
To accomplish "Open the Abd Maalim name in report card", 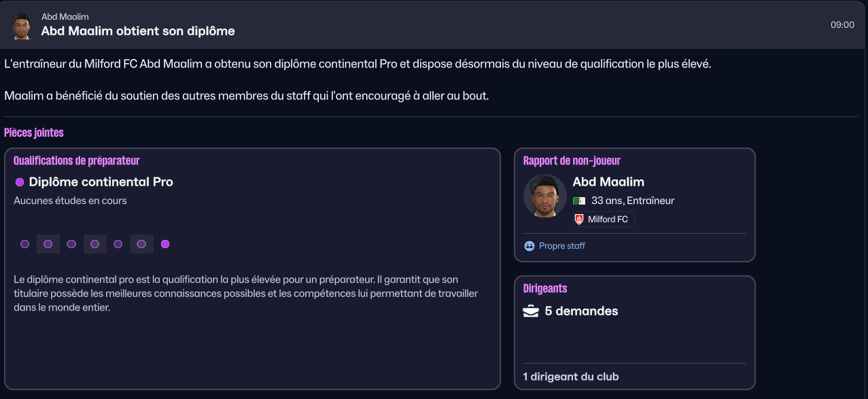I will click(608, 181).
